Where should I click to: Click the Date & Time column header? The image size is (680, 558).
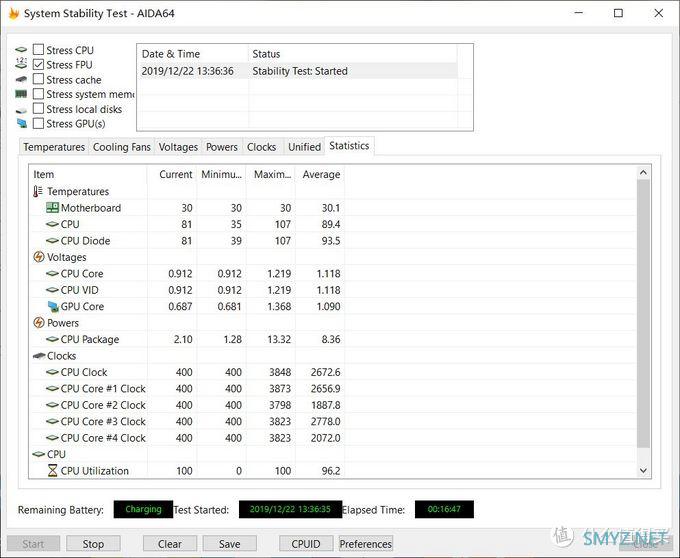193,54
